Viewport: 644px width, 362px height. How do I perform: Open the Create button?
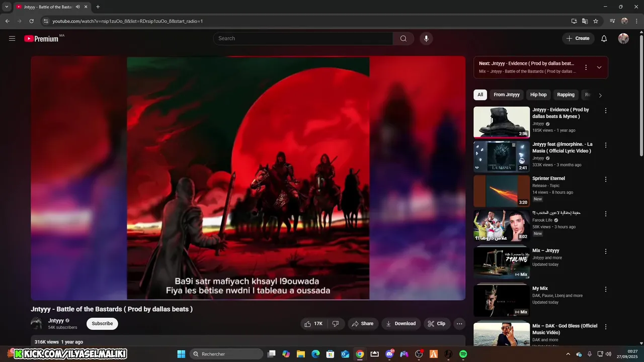pyautogui.click(x=578, y=38)
